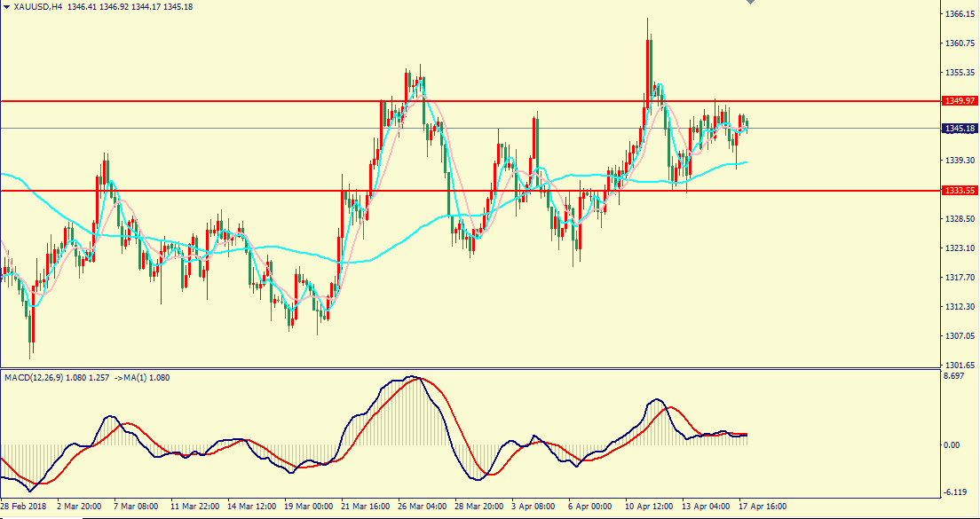Click the 17 Apr 16:00 time label
The height and width of the screenshot is (519, 980).
coord(763,507)
